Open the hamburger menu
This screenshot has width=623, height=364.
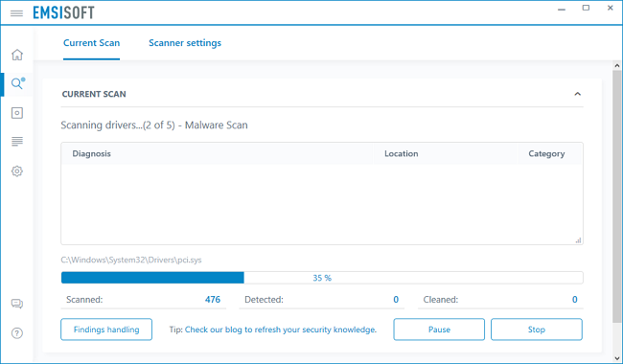point(16,13)
